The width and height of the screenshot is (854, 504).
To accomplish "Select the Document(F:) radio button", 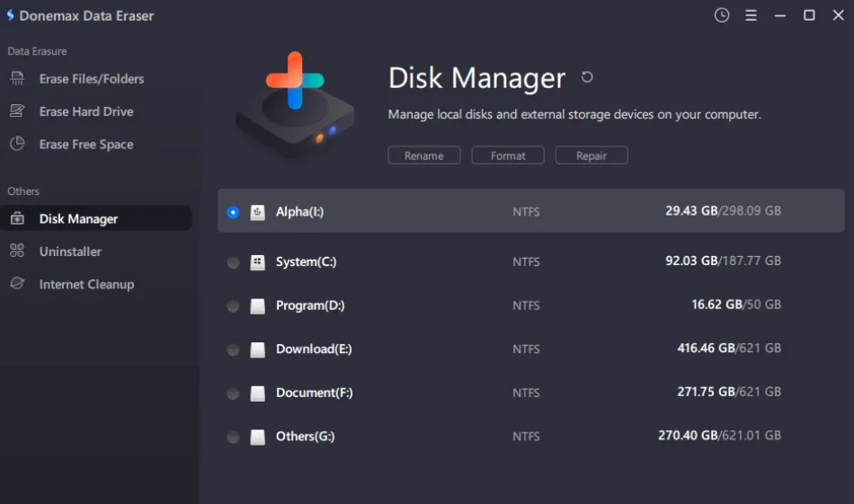I will pyautogui.click(x=233, y=393).
